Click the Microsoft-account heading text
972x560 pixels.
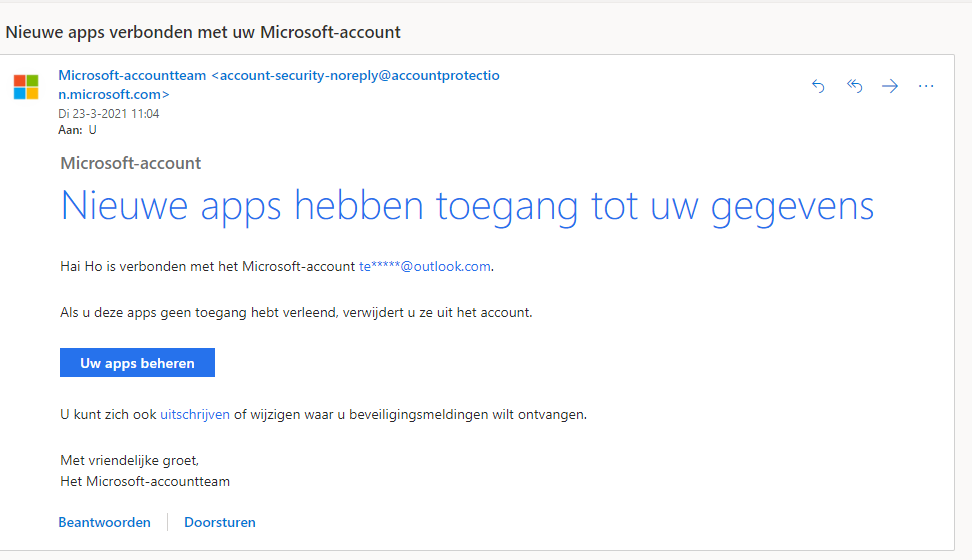pos(131,163)
